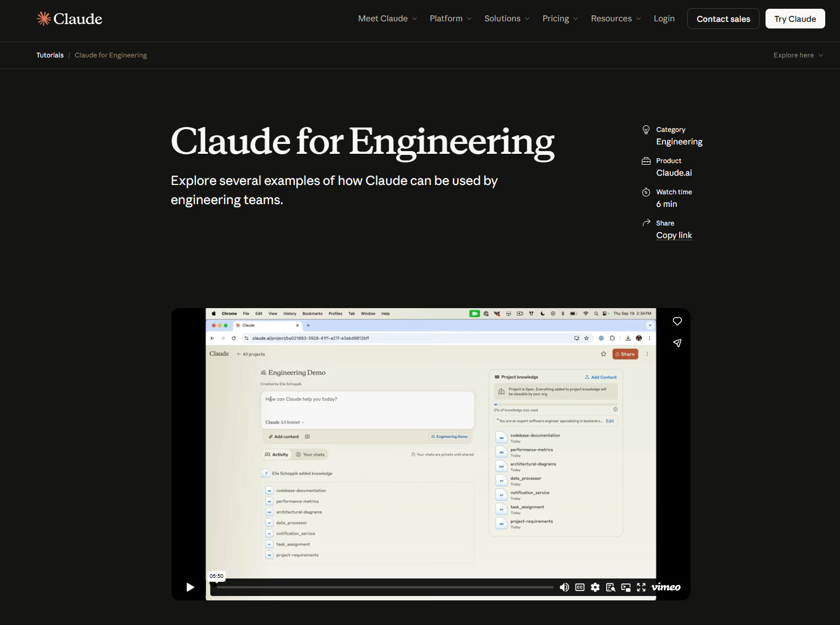Click the Category lightbulb icon

646,130
